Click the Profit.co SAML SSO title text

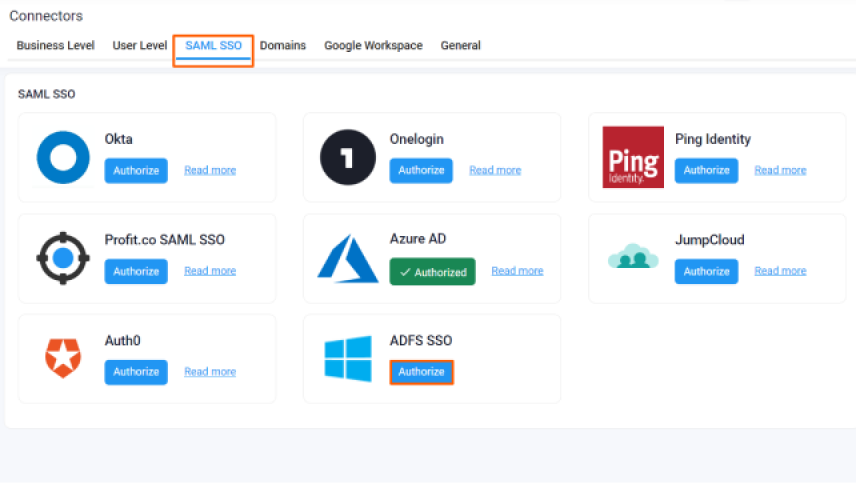coord(165,240)
